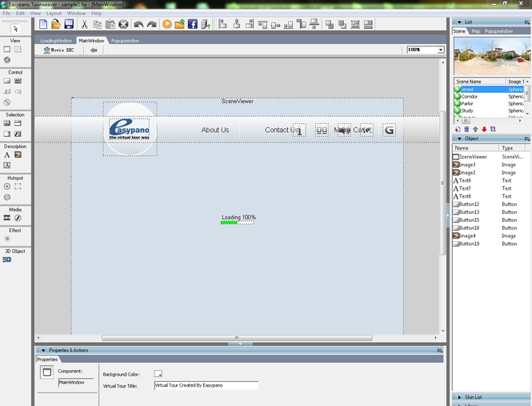Click the Virtual Tour Title field

coord(206,385)
